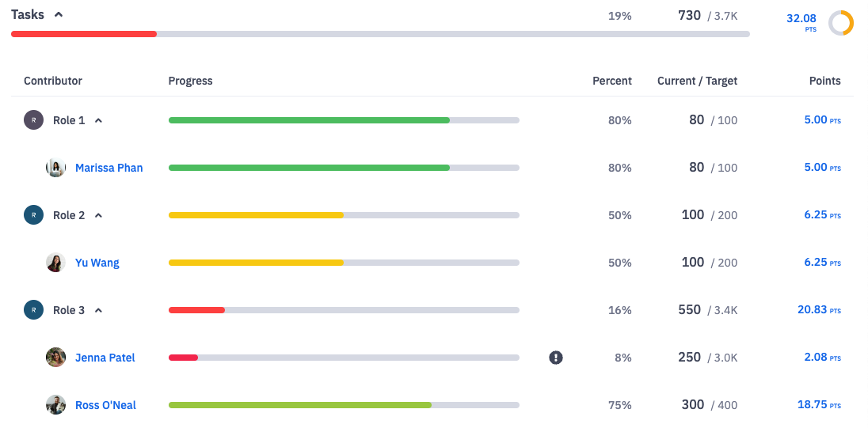Click Ross O'Neal's green progress bar
The image size is (868, 428).
pyautogui.click(x=299, y=405)
